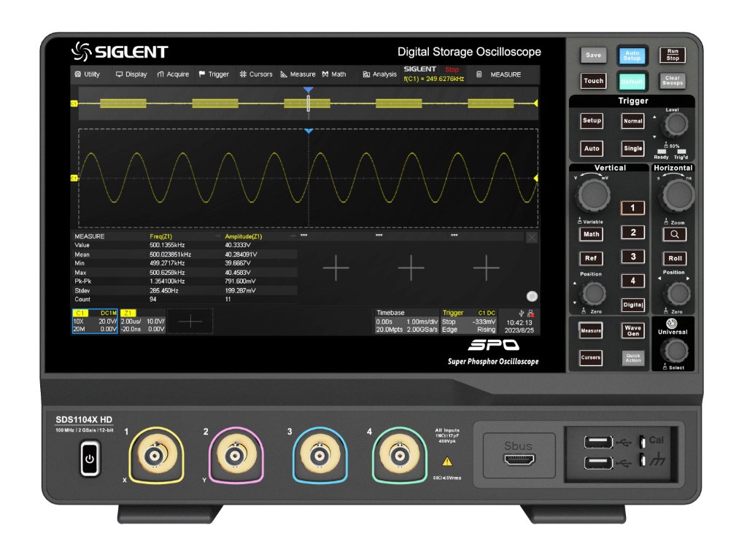The image size is (747, 560).
Task: Click second empty measurement plus slot
Action: 411,268
